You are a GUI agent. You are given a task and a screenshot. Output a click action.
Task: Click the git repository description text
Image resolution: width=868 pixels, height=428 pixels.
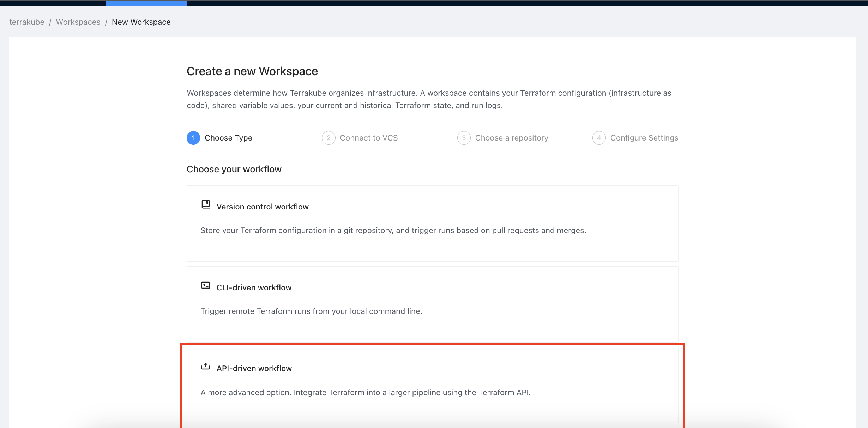pos(393,230)
